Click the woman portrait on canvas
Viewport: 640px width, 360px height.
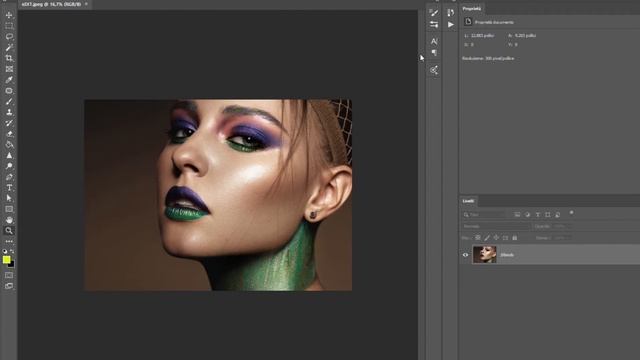point(218,195)
